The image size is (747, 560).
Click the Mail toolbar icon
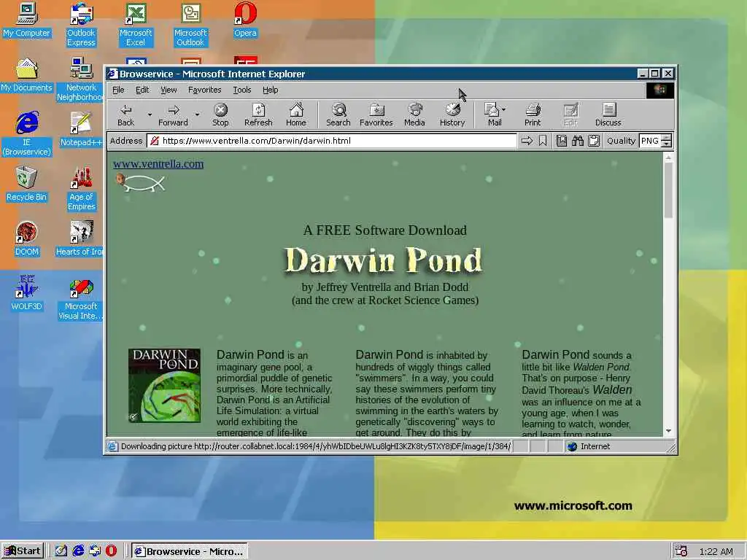pyautogui.click(x=492, y=114)
